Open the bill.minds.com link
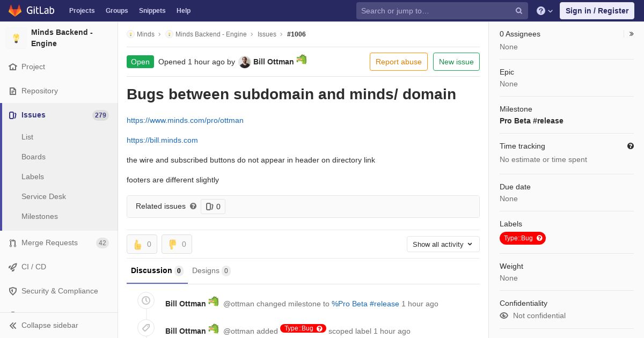 pos(162,141)
